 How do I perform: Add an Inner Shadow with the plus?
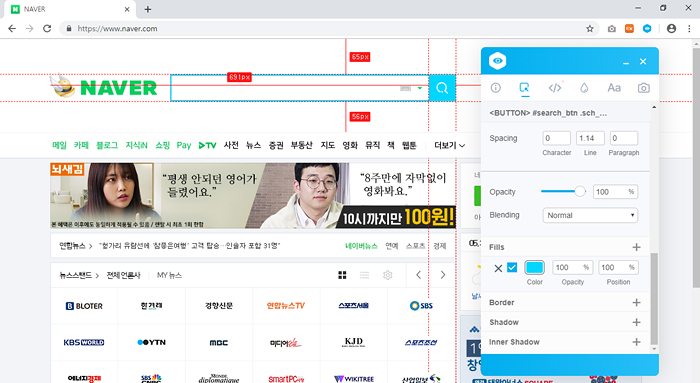point(637,342)
